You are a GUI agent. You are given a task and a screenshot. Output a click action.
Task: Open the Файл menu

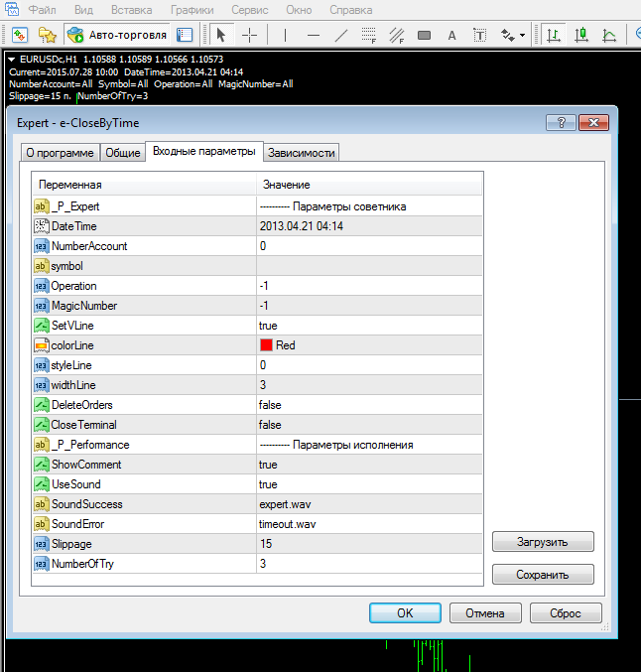[42, 9]
